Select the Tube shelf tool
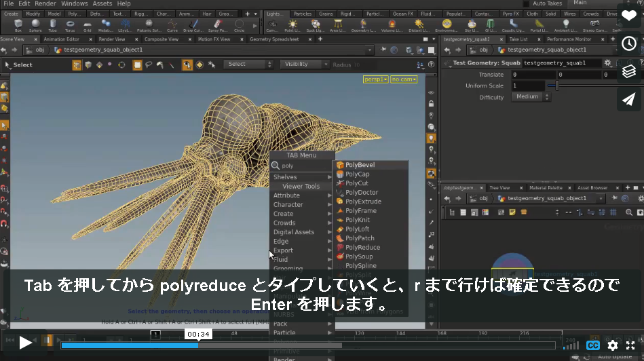This screenshot has width=644, height=361. [x=52, y=26]
